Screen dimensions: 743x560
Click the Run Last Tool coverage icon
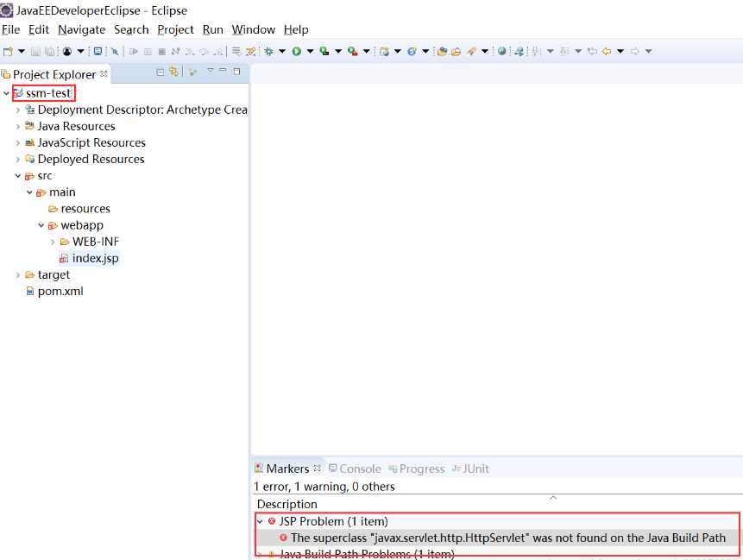click(324, 51)
